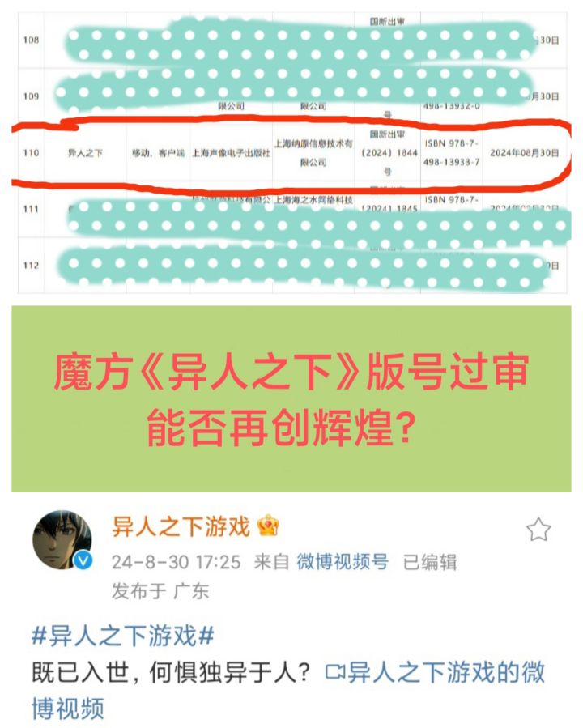Tap the green banner headline 魔方《异人之下》版号过审
583x728 pixels.
click(x=291, y=373)
